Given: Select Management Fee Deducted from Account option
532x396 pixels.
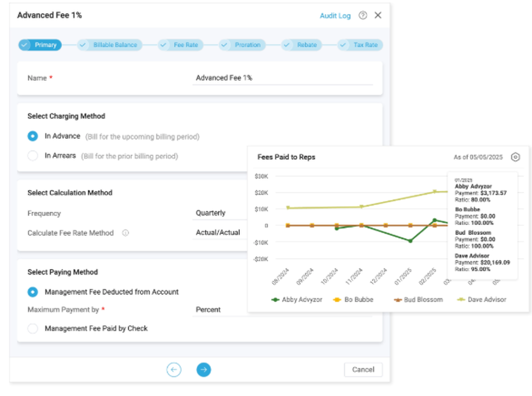Looking at the screenshot, I should tap(33, 292).
